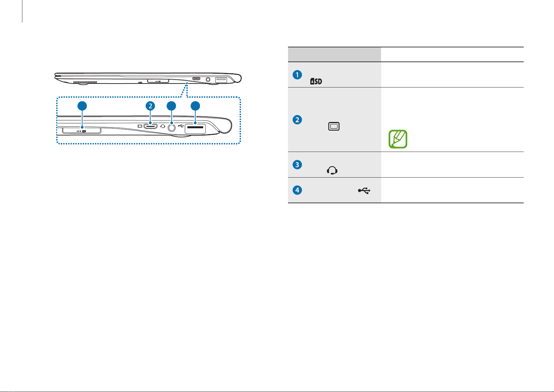Select the number 1 badge in the table
554x392 pixels.
point(297,75)
